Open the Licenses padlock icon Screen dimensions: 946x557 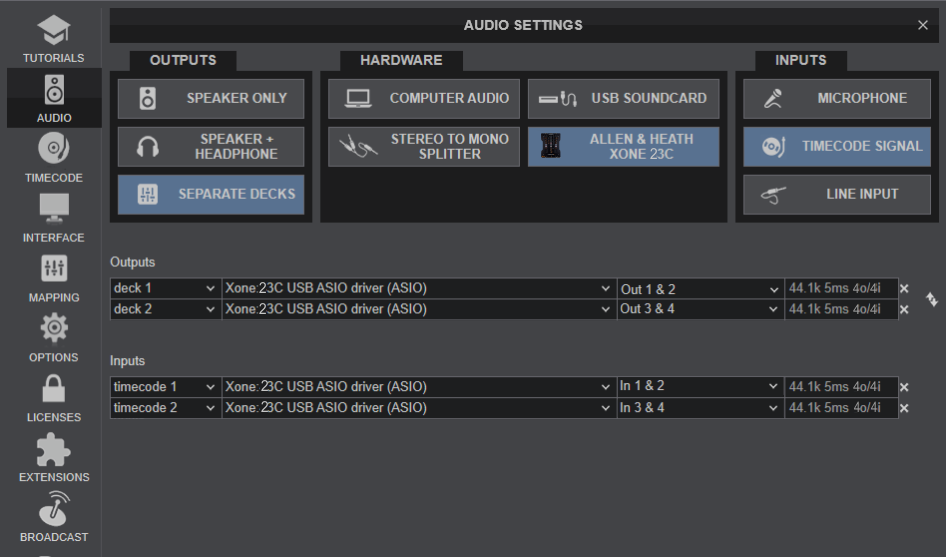click(x=53, y=398)
